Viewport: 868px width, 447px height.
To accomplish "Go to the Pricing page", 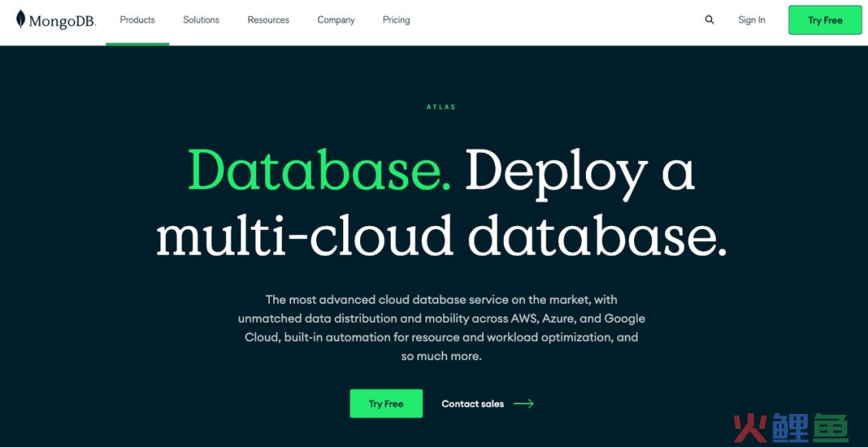I will (396, 20).
